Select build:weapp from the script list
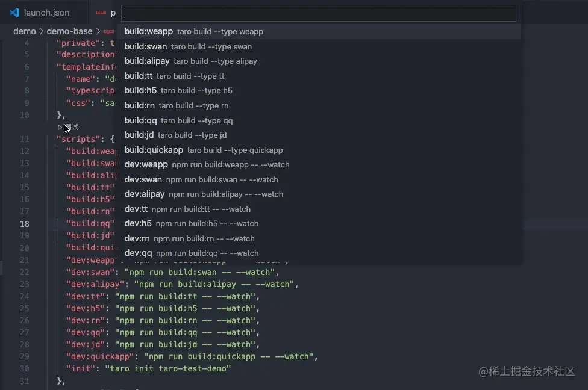Viewport: 588px width, 390px height. (319, 31)
